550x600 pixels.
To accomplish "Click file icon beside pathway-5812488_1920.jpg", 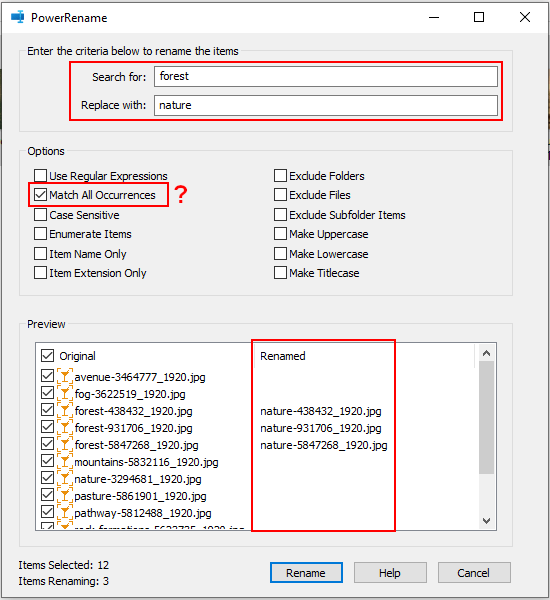I will [x=65, y=513].
